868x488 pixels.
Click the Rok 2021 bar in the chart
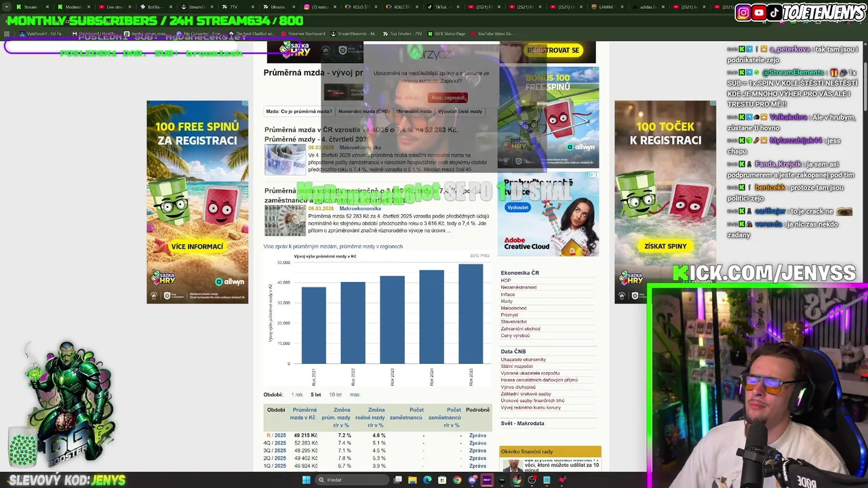313,325
